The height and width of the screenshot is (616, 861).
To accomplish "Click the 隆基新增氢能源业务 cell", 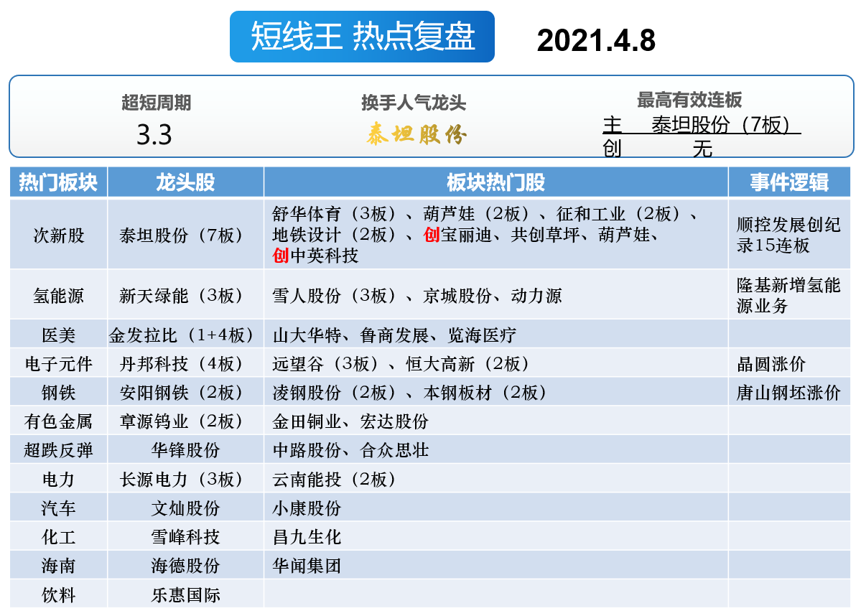I will 789,295.
